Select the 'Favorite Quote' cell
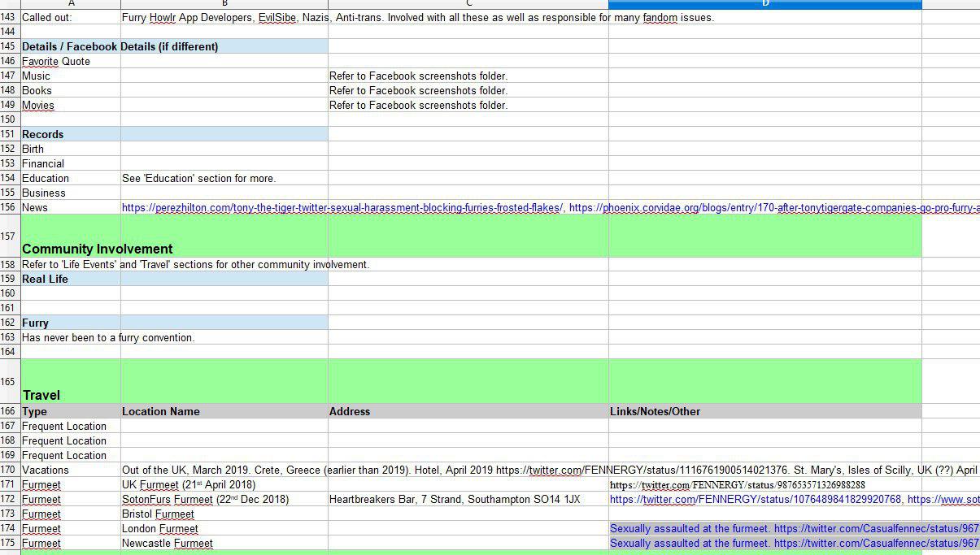980x555 pixels. click(x=71, y=61)
